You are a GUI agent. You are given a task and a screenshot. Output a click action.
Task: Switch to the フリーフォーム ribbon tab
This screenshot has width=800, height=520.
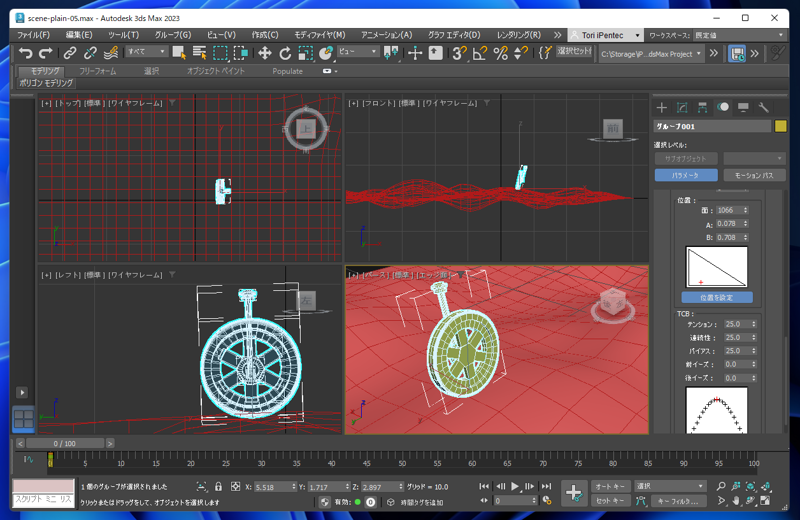pos(98,71)
